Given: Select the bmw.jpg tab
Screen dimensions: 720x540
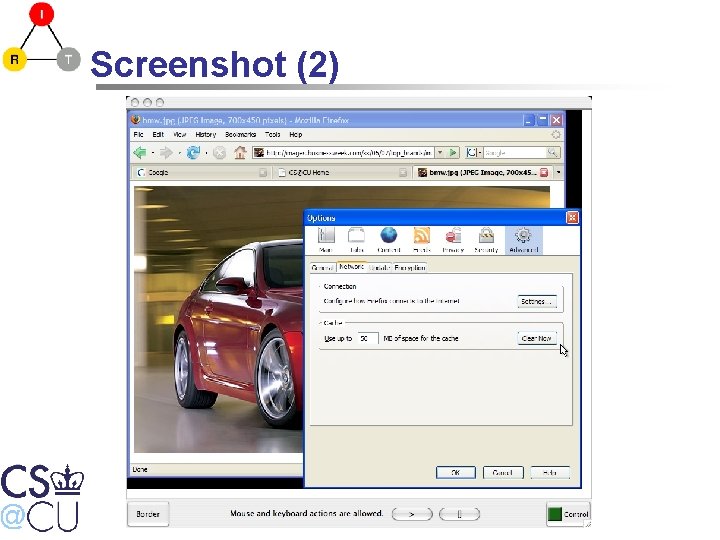Looking at the screenshot, I should point(482,173).
